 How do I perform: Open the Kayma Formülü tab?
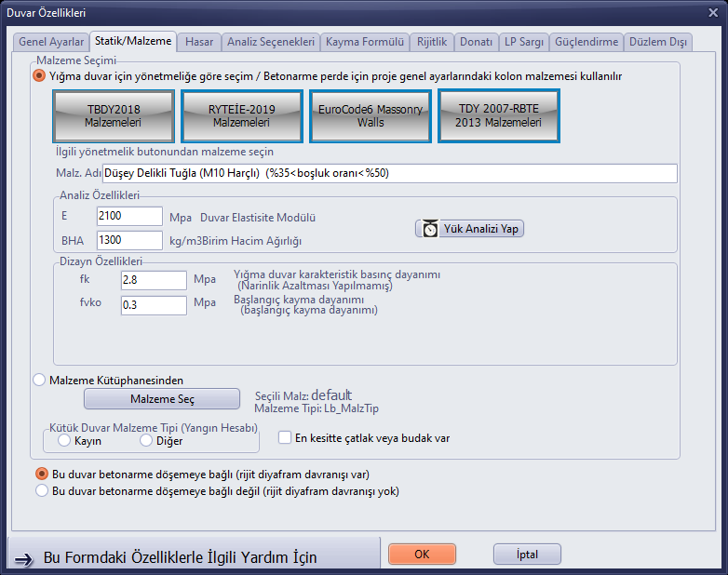click(365, 42)
